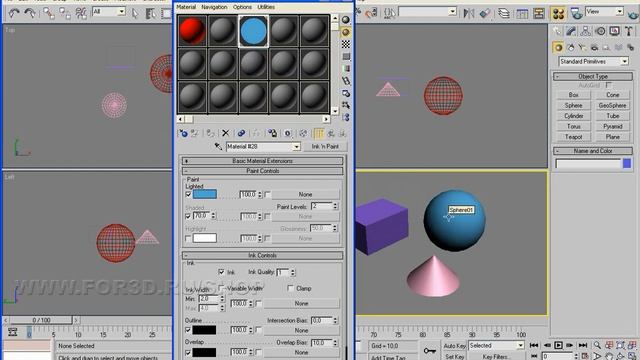
Task: Click the Put to Library icon
Action: click(x=272, y=133)
